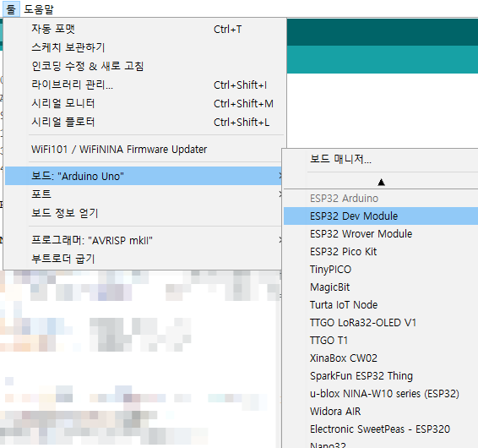Open the 툴 menu in menu bar
The image size is (478, 448).
[x=11, y=8]
